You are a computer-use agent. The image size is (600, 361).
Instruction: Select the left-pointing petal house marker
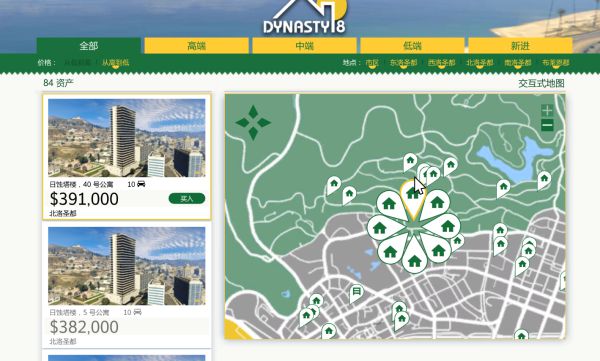pyautogui.click(x=385, y=227)
